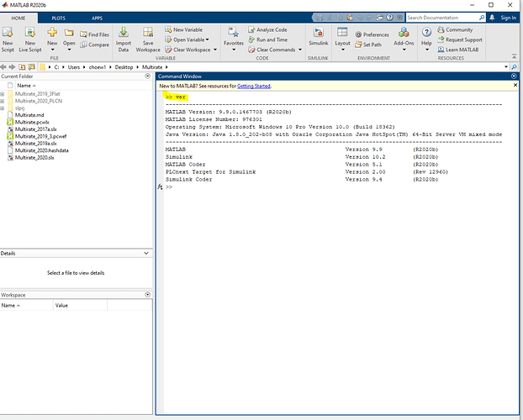The height and width of the screenshot is (420, 523).
Task: Open Workspace panel actions menu
Action: point(148,295)
